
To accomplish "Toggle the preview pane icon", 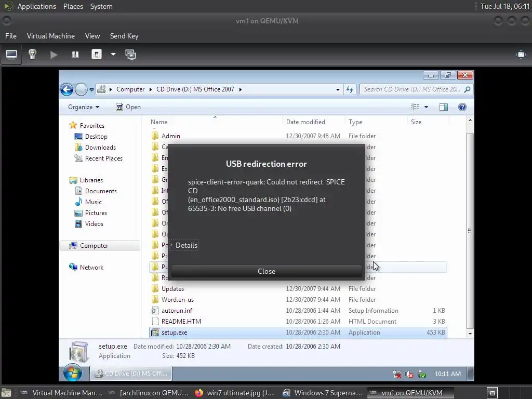I will (444, 107).
